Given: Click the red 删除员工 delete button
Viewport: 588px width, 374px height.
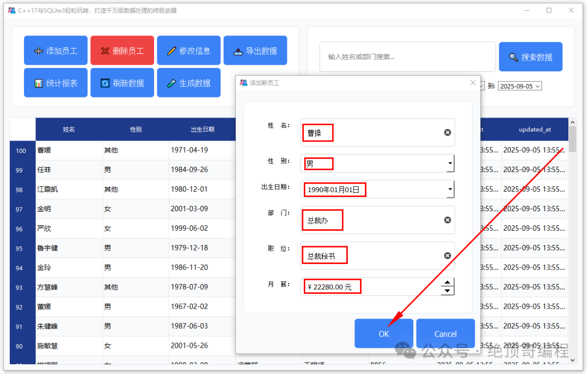Looking at the screenshot, I should (x=122, y=50).
